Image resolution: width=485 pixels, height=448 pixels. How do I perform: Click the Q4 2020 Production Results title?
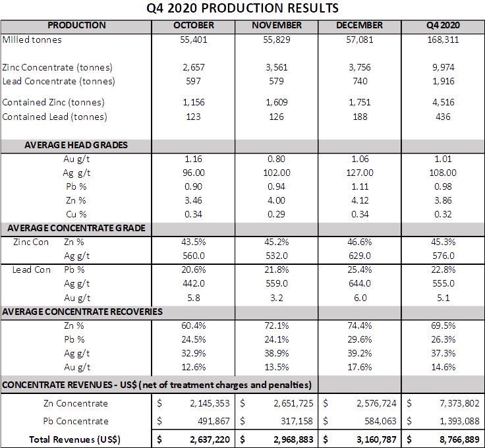pos(243,9)
